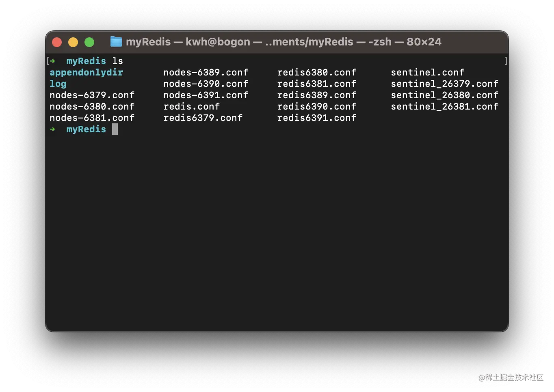Click the nodes-6391.conf filename

tap(206, 95)
